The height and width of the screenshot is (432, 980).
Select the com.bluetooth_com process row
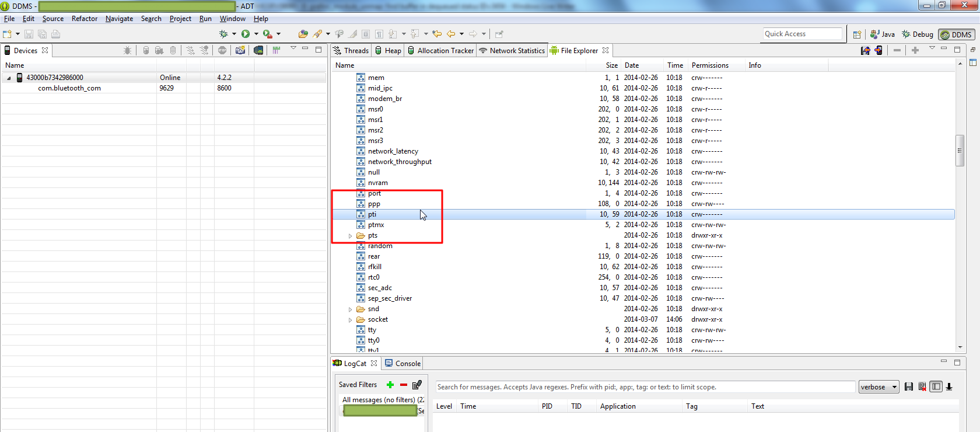[163, 88]
